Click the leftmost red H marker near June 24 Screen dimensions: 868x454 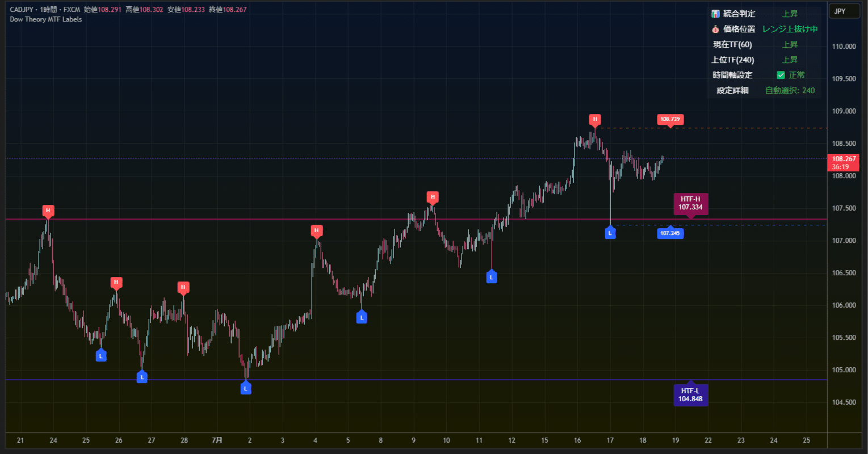pyautogui.click(x=48, y=211)
